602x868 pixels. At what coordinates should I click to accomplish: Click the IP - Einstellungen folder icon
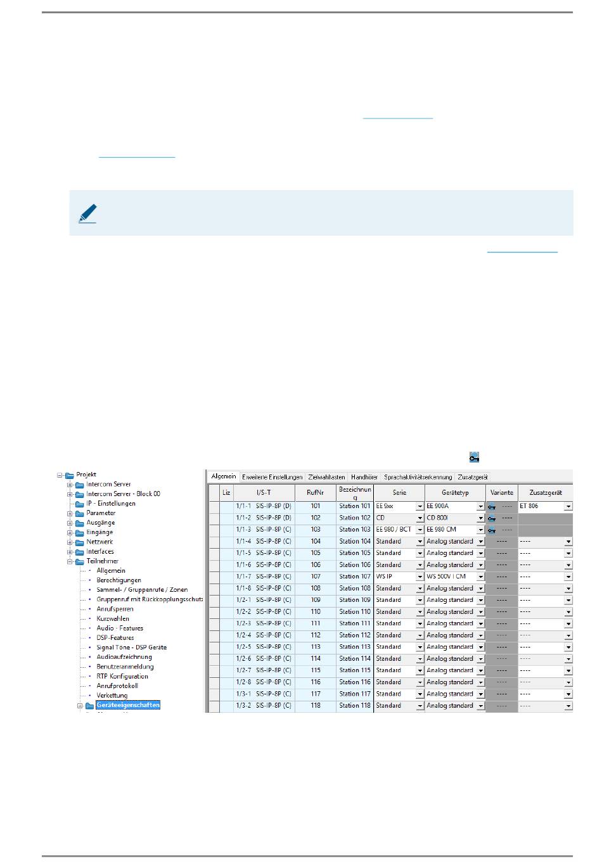coord(80,504)
